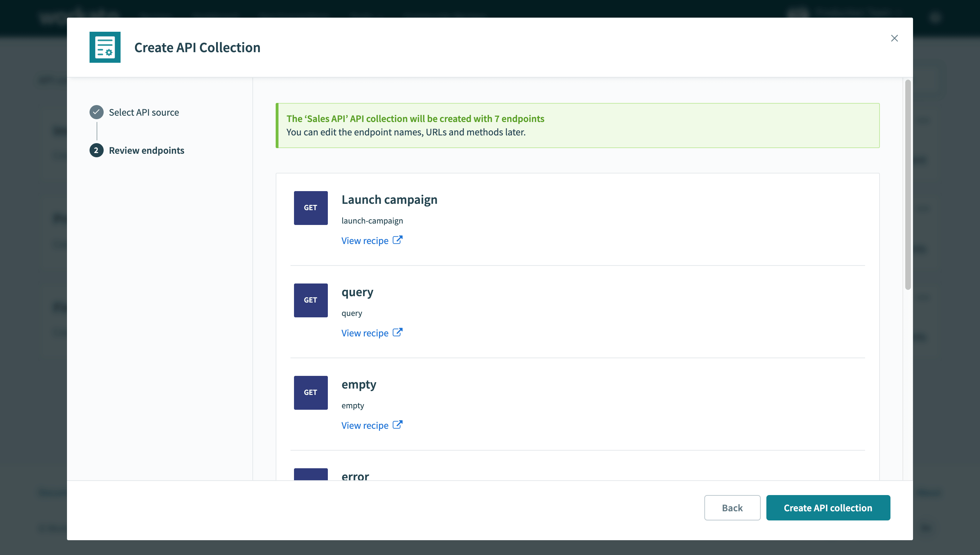This screenshot has height=555, width=980.
Task: Open View recipe link under query
Action: tap(365, 333)
